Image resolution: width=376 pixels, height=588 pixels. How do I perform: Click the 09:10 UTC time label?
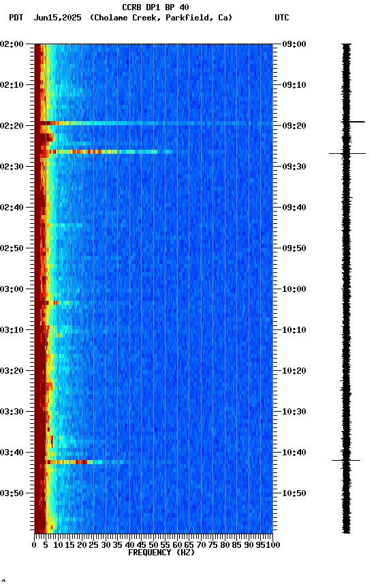pyautogui.click(x=294, y=85)
